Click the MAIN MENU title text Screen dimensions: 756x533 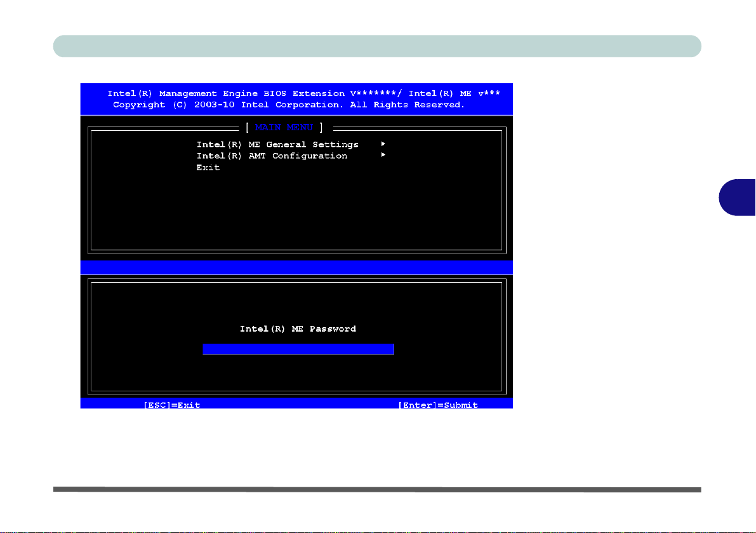[284, 127]
